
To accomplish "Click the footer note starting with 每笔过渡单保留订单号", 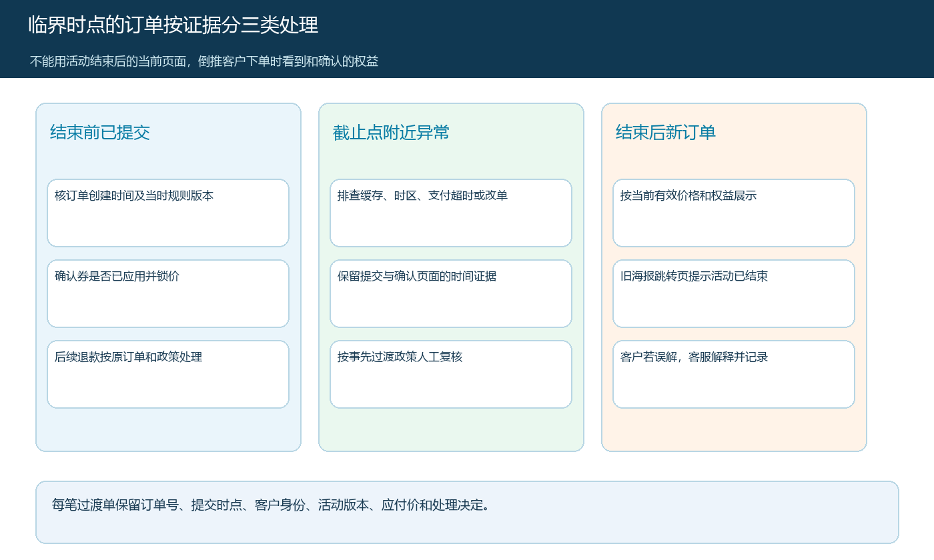I will coord(467,512).
